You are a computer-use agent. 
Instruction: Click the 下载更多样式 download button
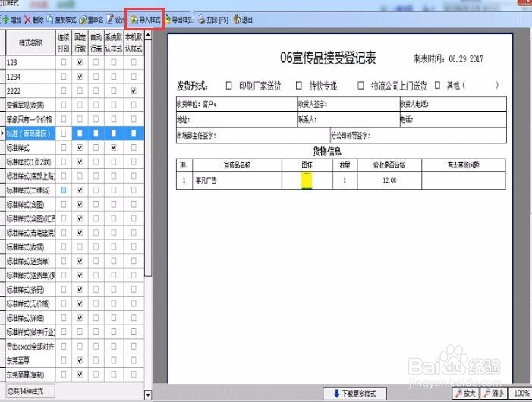click(354, 394)
